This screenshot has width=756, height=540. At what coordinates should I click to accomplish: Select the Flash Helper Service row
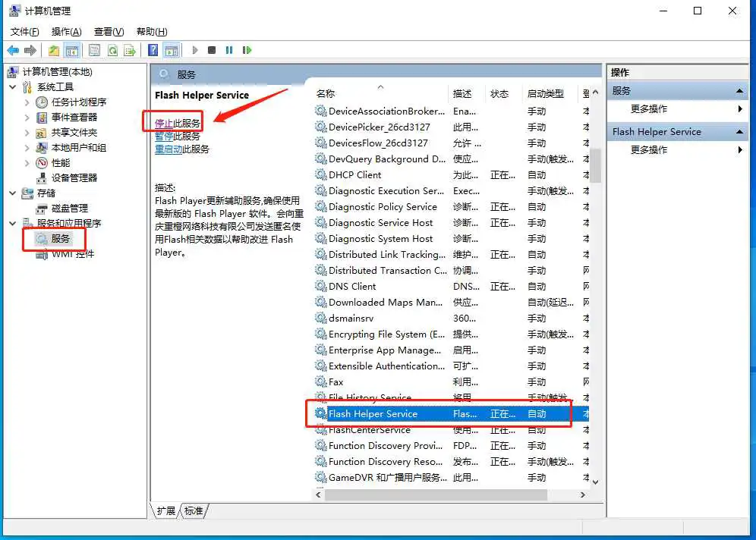(x=451, y=414)
